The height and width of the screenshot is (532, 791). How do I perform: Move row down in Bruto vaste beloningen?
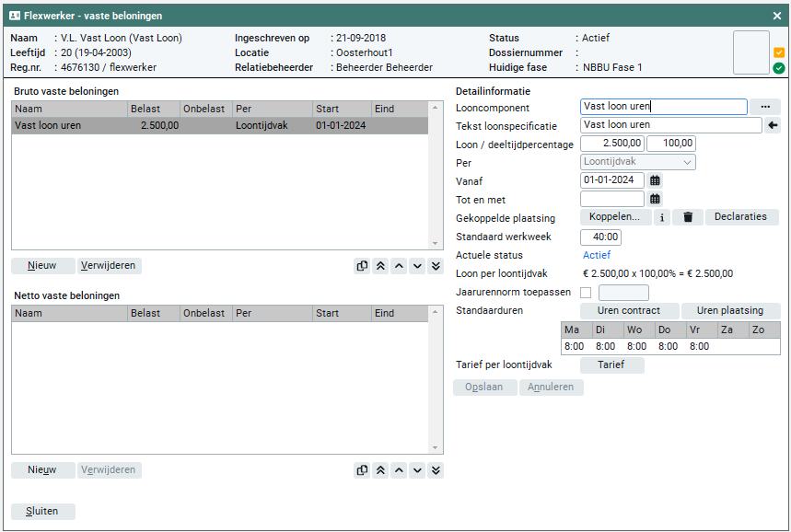417,266
